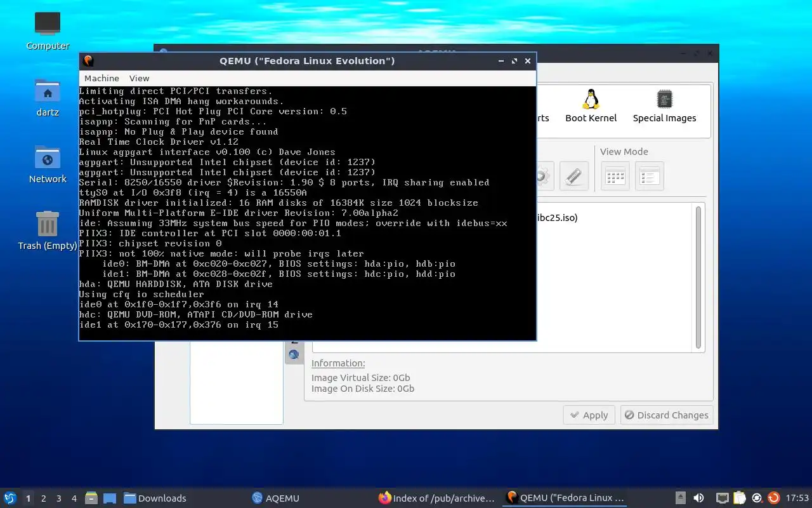
Task: Open the View menu in QEMU window
Action: [139, 78]
